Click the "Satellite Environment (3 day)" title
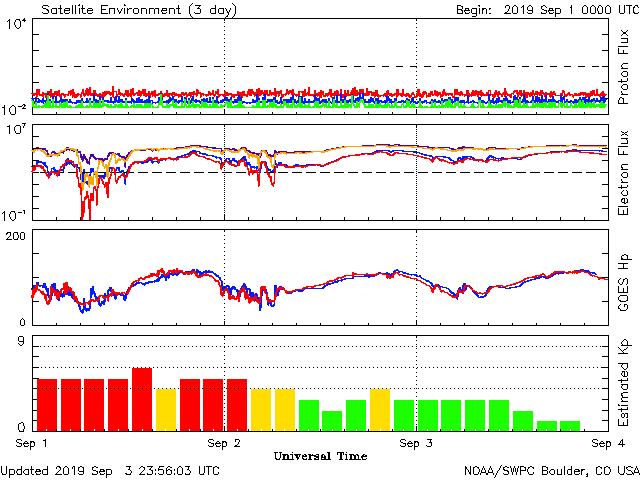 click(139, 10)
